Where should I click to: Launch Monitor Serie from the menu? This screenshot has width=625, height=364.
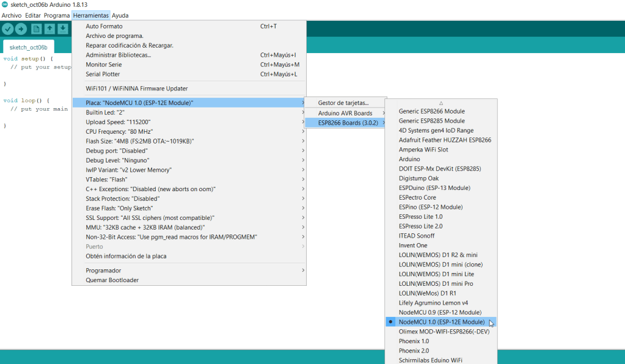[104, 64]
